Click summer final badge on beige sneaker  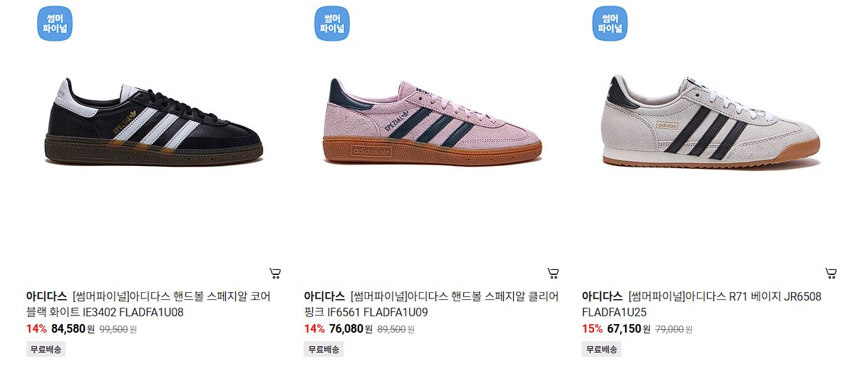point(610,24)
